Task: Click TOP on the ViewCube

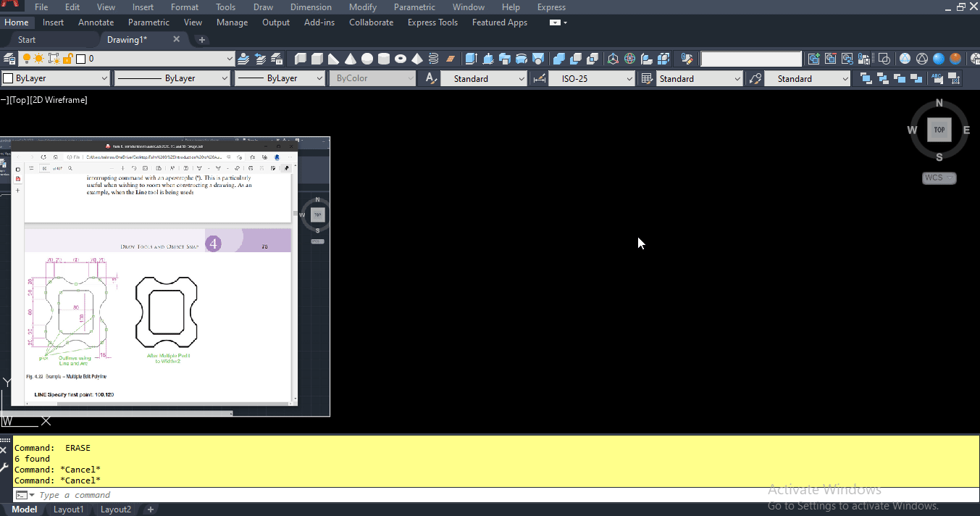Action: (939, 130)
